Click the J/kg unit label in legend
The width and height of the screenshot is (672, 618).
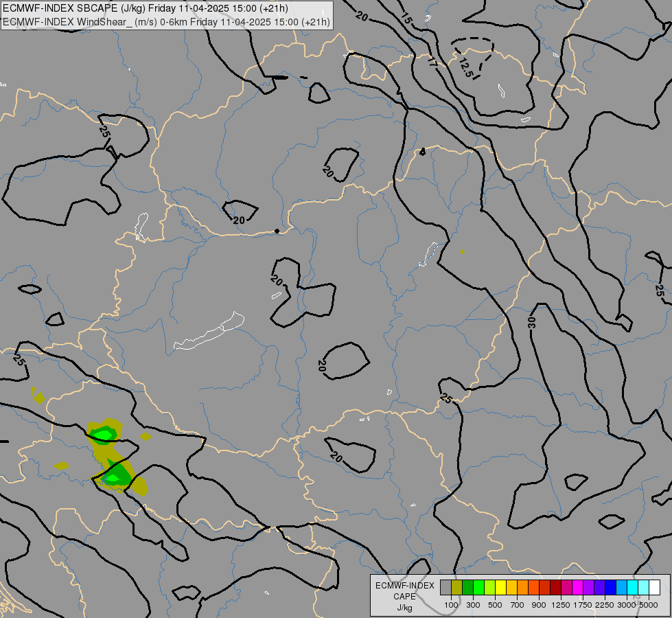[x=404, y=608]
